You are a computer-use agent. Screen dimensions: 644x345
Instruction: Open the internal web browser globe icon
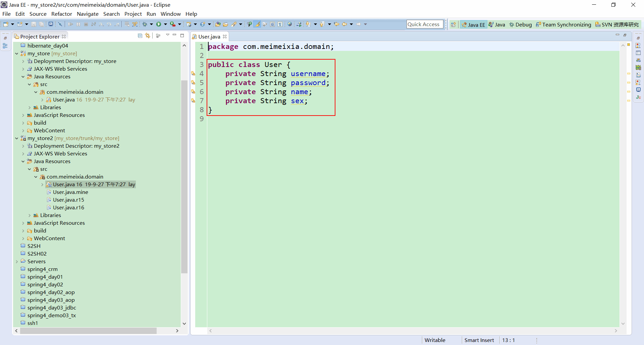289,24
